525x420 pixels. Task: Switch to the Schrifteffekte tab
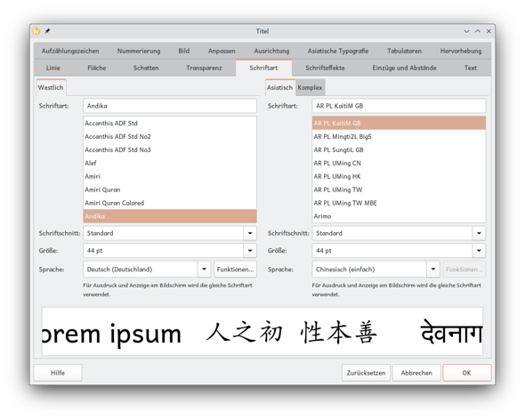tap(325, 68)
